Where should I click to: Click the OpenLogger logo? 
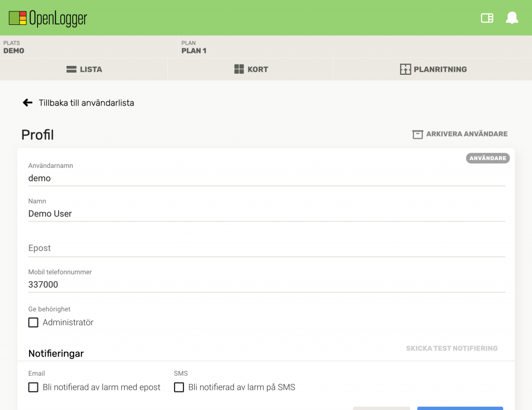[48, 18]
